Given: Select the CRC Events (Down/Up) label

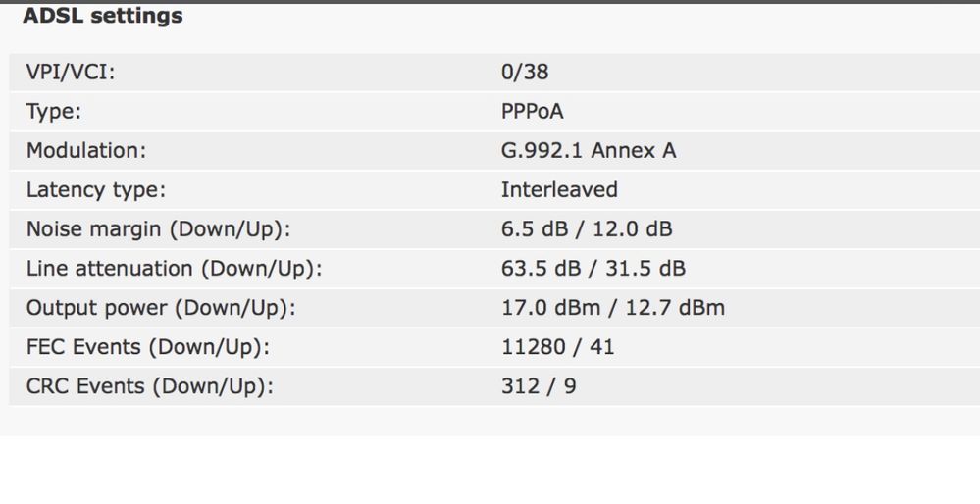Looking at the screenshot, I should [x=149, y=386].
